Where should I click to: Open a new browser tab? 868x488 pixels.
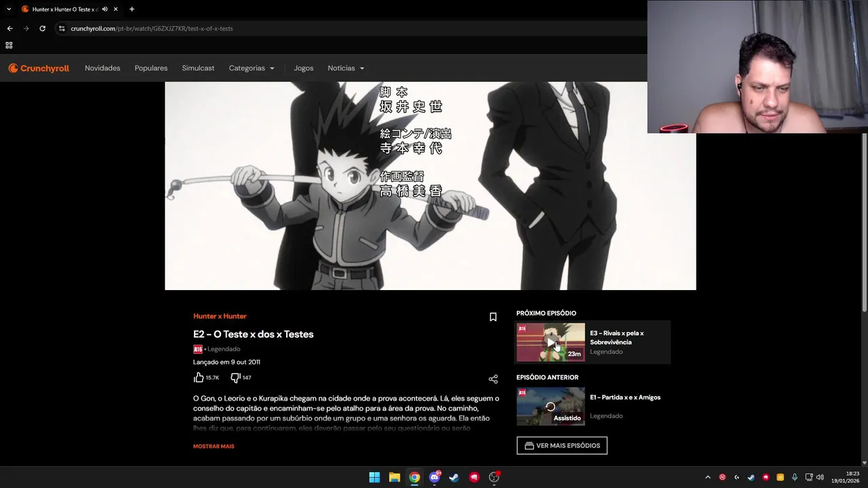(132, 9)
